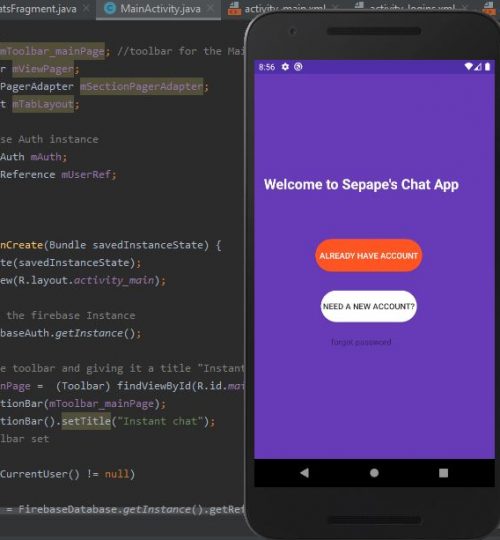Click the Welcome to Sepape's Chat App heading
The image size is (500, 540).
click(x=361, y=185)
